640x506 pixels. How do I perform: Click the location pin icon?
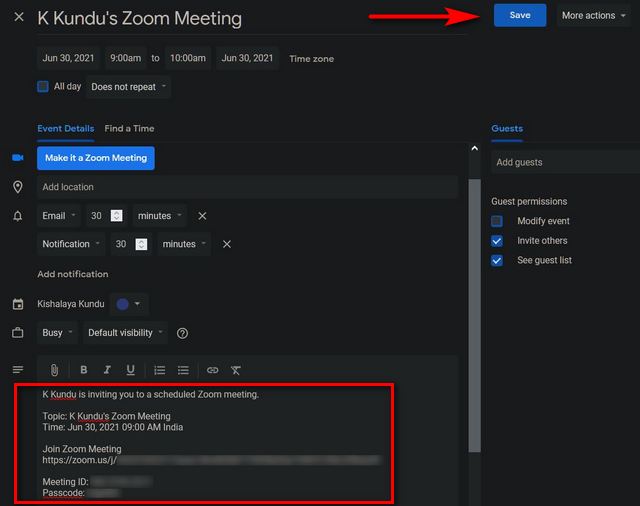tap(18, 187)
